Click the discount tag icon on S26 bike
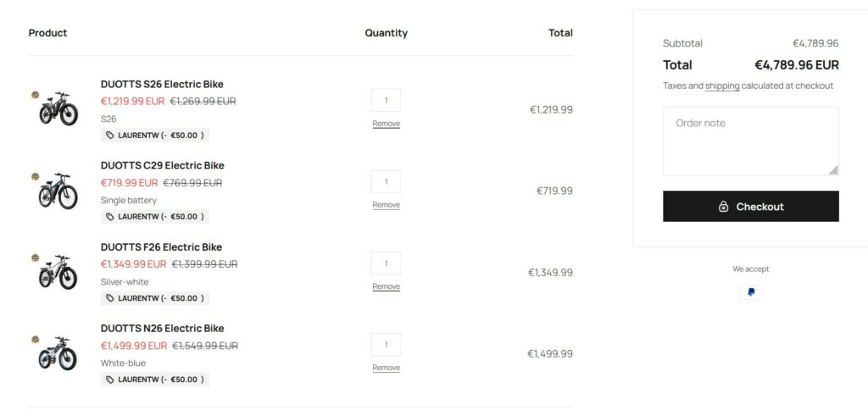The height and width of the screenshot is (416, 868). [110, 136]
